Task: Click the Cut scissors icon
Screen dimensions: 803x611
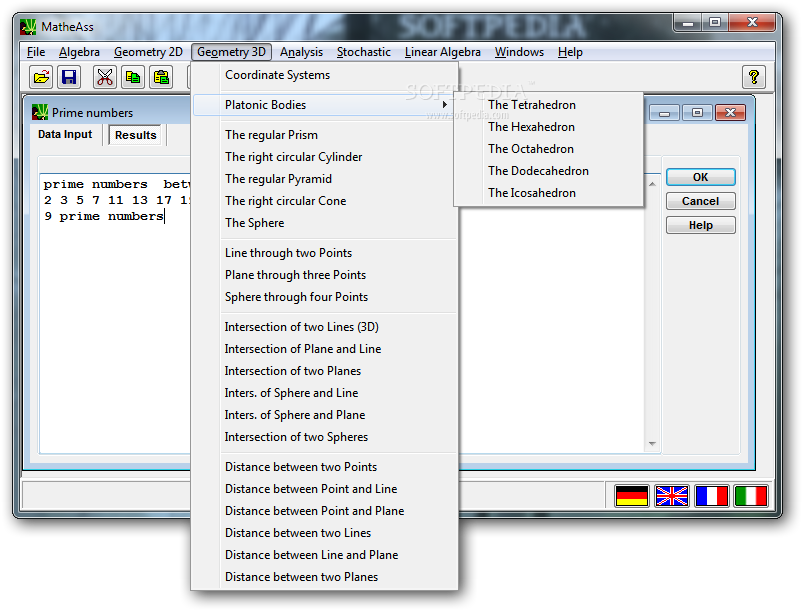Action: [x=104, y=77]
